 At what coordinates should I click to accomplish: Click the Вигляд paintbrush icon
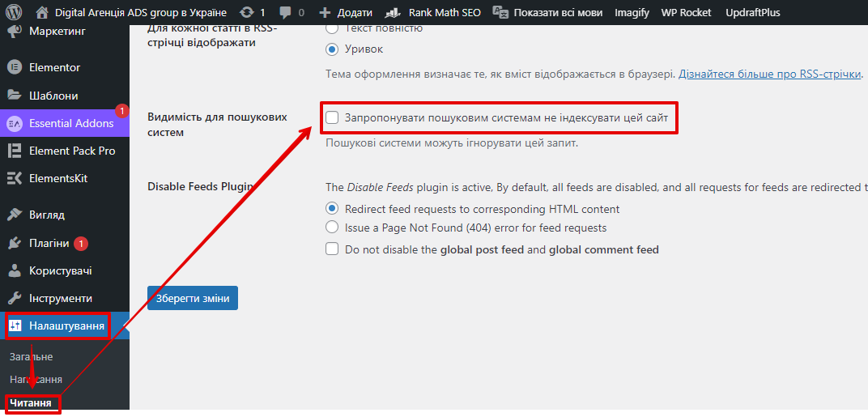click(15, 215)
